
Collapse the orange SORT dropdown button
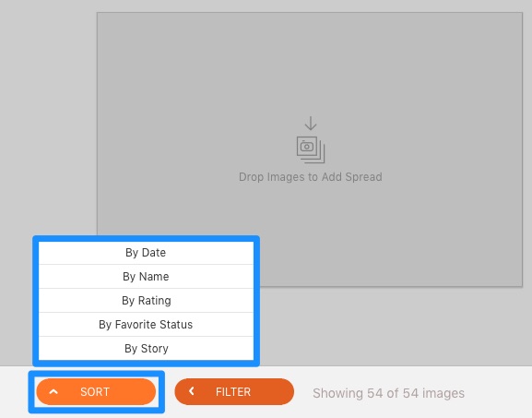coord(96,391)
